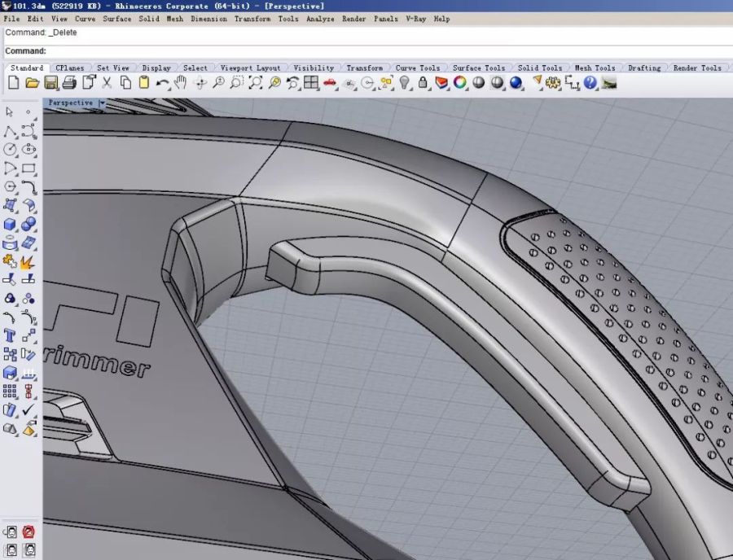The image size is (733, 560).
Task: Open the Options gear icon
Action: point(554,82)
